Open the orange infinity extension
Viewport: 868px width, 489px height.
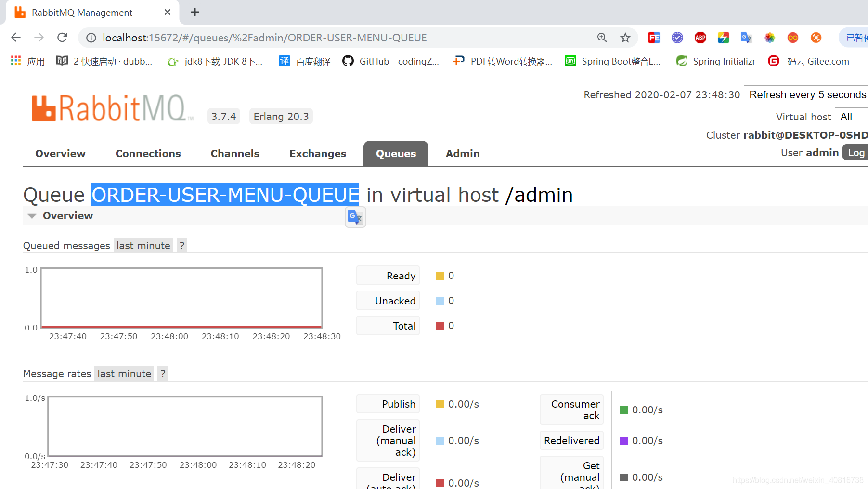[x=793, y=38]
